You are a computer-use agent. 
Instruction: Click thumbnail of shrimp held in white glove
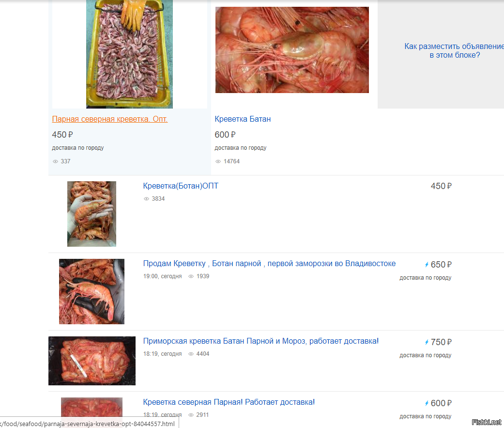pos(92,214)
